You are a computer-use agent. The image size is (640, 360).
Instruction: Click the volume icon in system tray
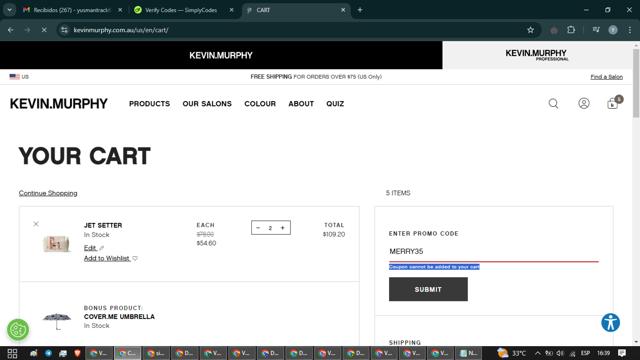click(560, 353)
